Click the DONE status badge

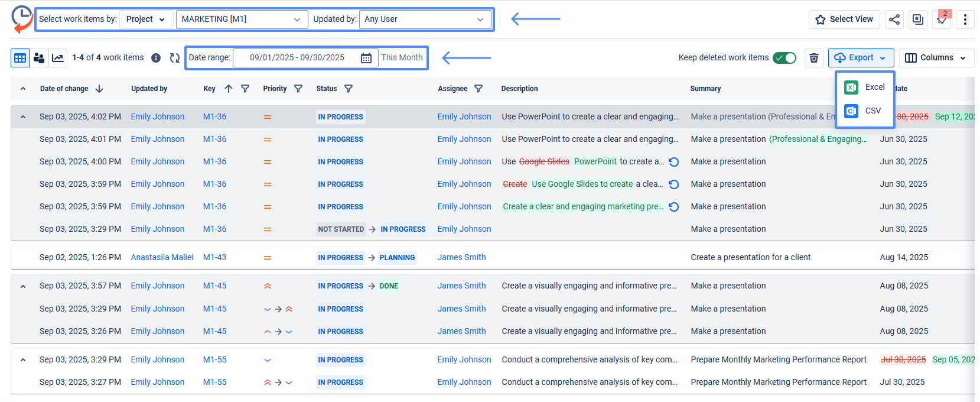[389, 286]
